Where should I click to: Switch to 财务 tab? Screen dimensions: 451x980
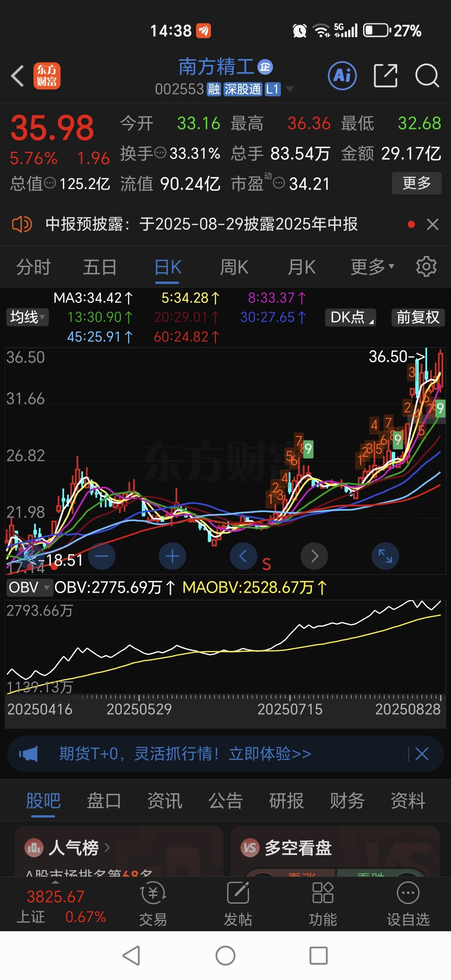pyautogui.click(x=347, y=801)
